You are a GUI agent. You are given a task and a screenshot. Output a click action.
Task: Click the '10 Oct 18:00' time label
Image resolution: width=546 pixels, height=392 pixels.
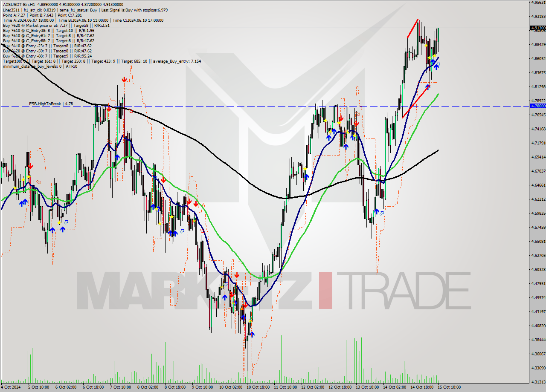click(x=258, y=387)
